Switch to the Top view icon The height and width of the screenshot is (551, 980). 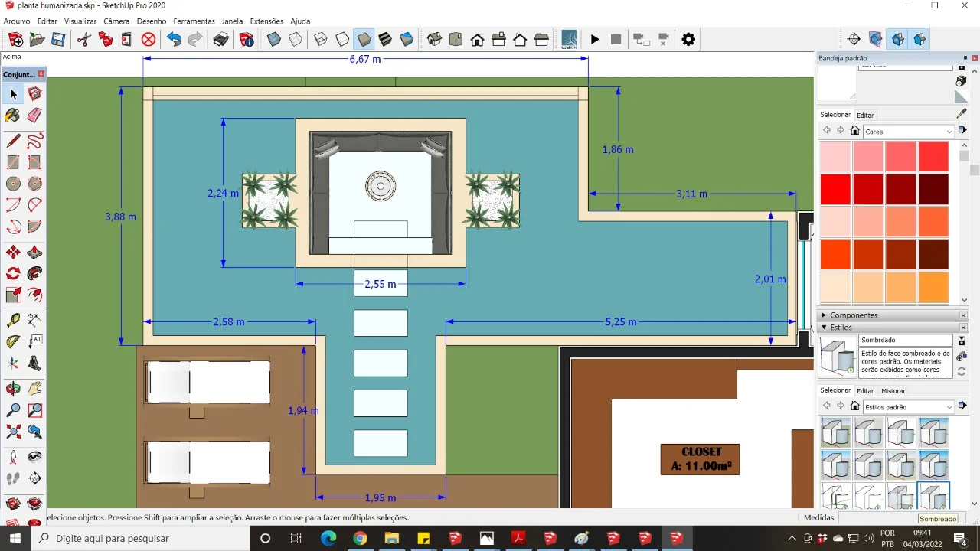point(456,40)
